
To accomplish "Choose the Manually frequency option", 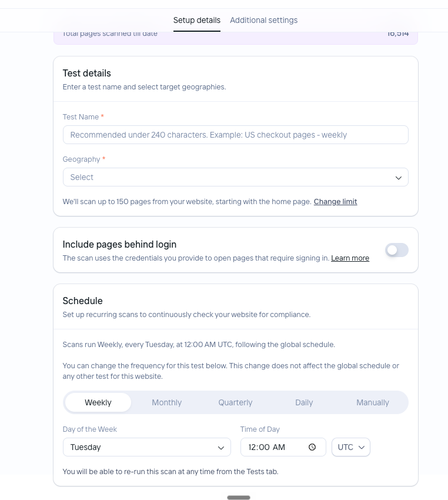I will [373, 402].
